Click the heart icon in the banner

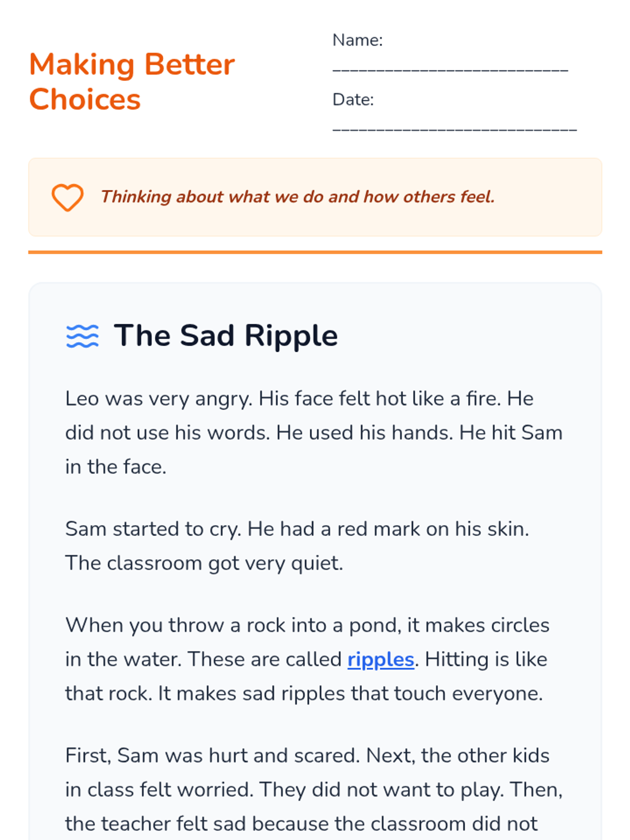point(67,197)
